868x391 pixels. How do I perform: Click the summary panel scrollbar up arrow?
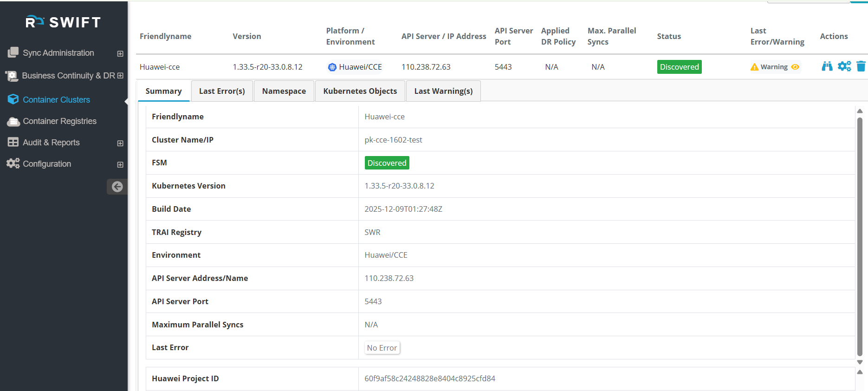(860, 111)
